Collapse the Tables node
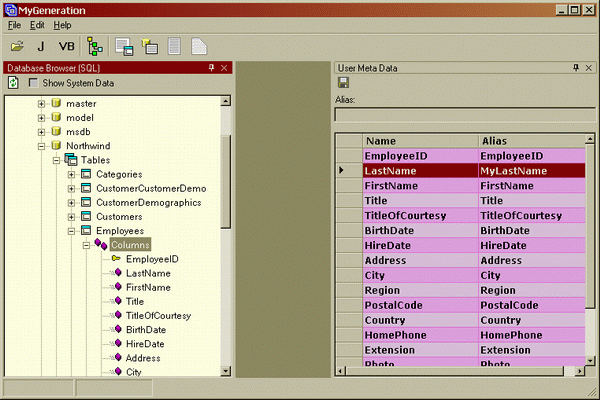This screenshot has width=600, height=400. pos(56,160)
